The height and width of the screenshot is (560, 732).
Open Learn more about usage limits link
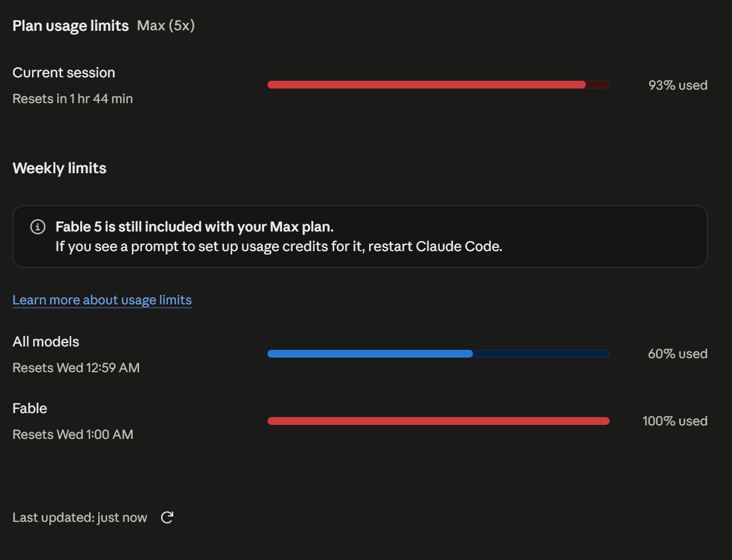102,300
